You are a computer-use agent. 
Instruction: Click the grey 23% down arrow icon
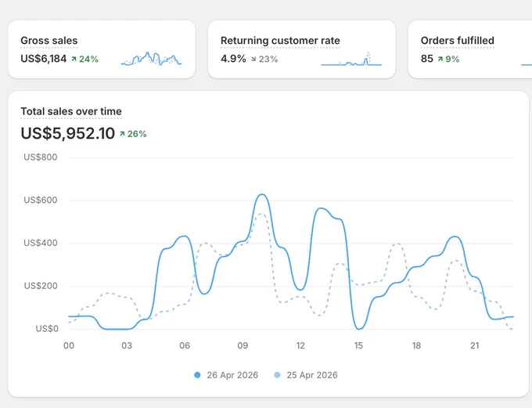(253, 59)
